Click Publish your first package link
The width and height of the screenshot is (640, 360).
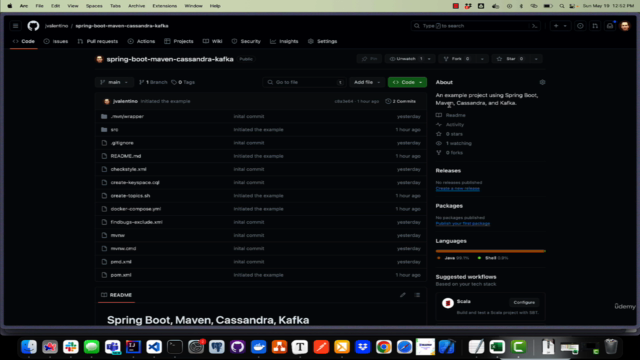coord(463,223)
